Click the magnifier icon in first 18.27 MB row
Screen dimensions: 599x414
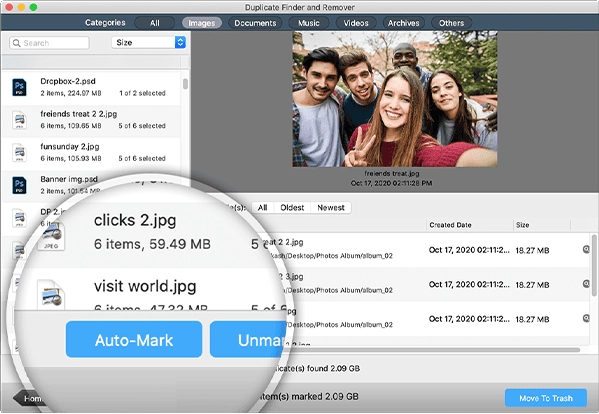click(586, 249)
